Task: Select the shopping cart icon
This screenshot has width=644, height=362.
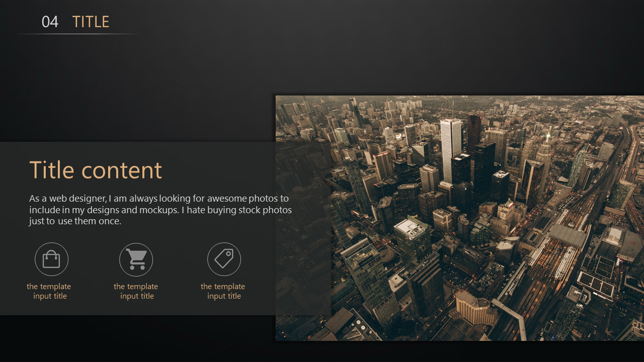Action: tap(136, 259)
